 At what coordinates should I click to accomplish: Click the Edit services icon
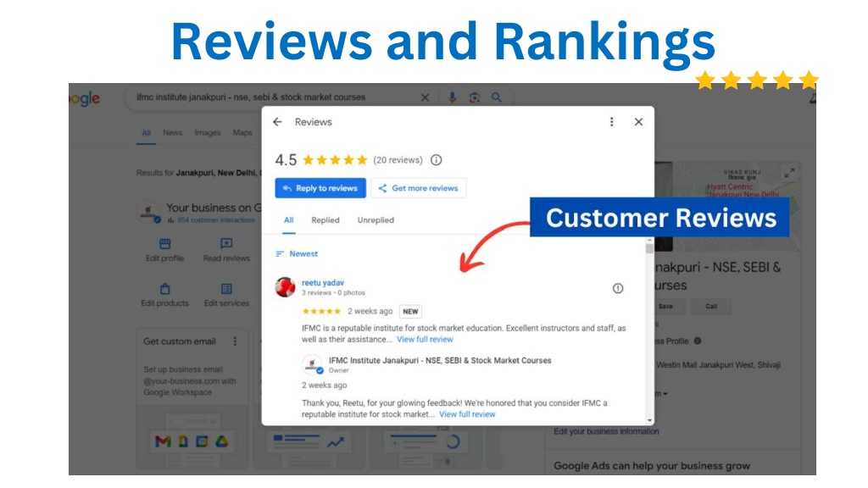pyautogui.click(x=226, y=289)
